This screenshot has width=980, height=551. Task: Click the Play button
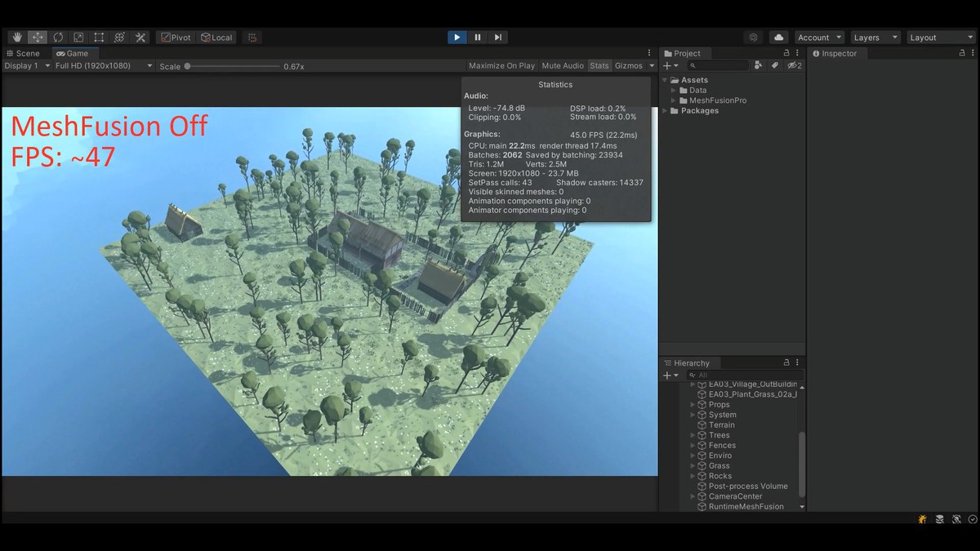457,38
